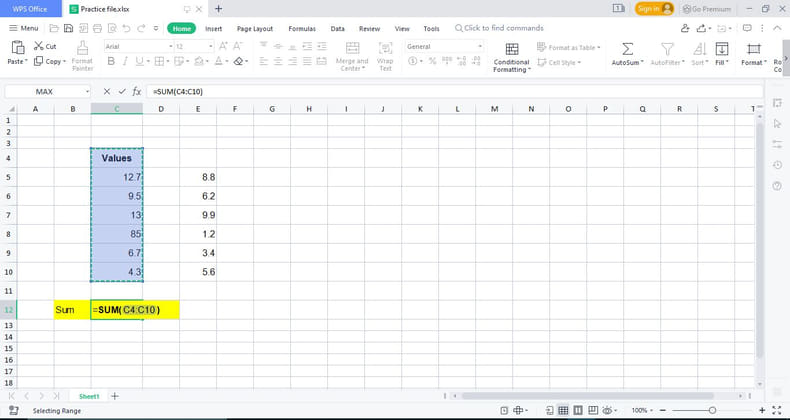790x420 pixels.
Task: Switch to Sheet1 tab
Action: 89,396
